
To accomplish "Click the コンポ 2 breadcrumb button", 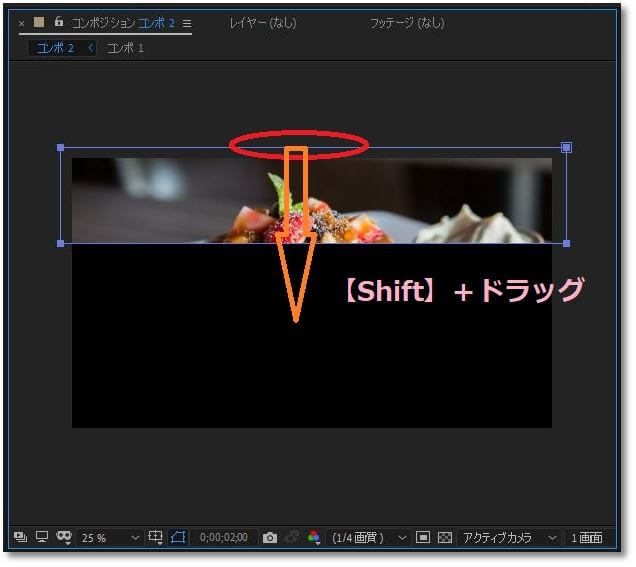I will pyautogui.click(x=56, y=49).
